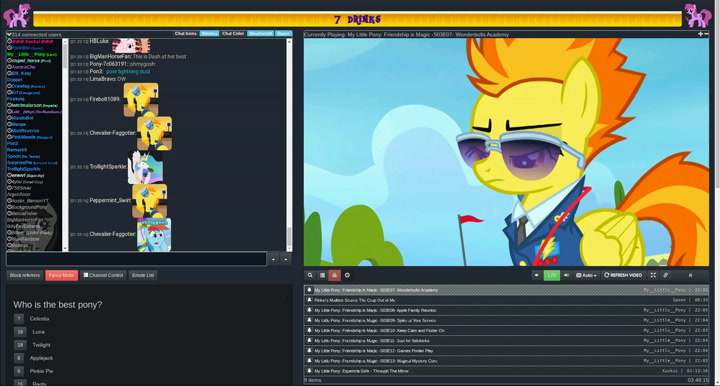Open the Channel Control tab
Screen dimensions: 720x386
tap(103, 275)
